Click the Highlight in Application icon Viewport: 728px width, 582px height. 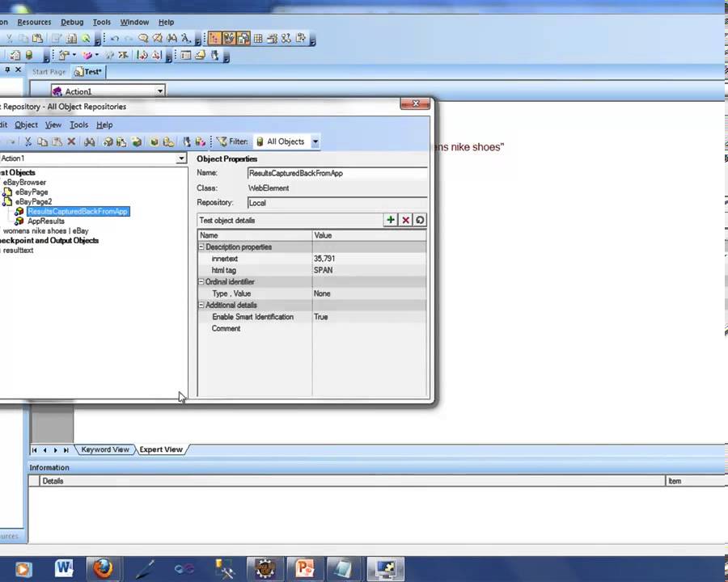154,141
